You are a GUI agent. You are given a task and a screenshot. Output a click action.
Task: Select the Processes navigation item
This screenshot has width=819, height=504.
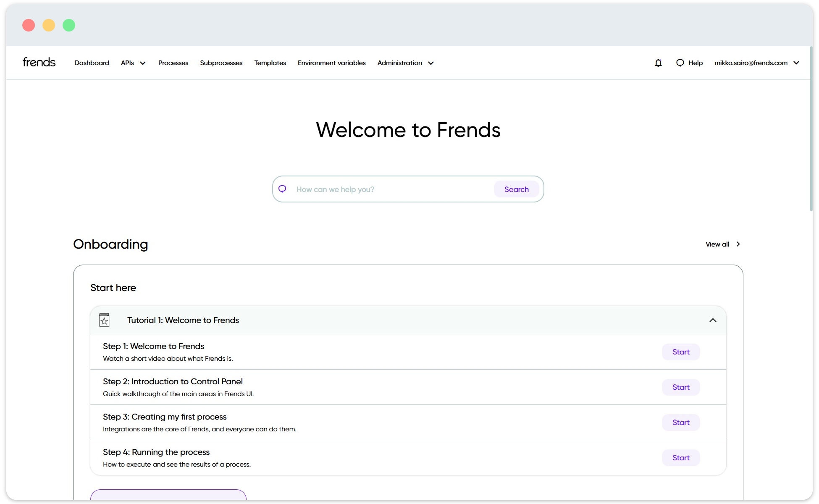pos(173,63)
